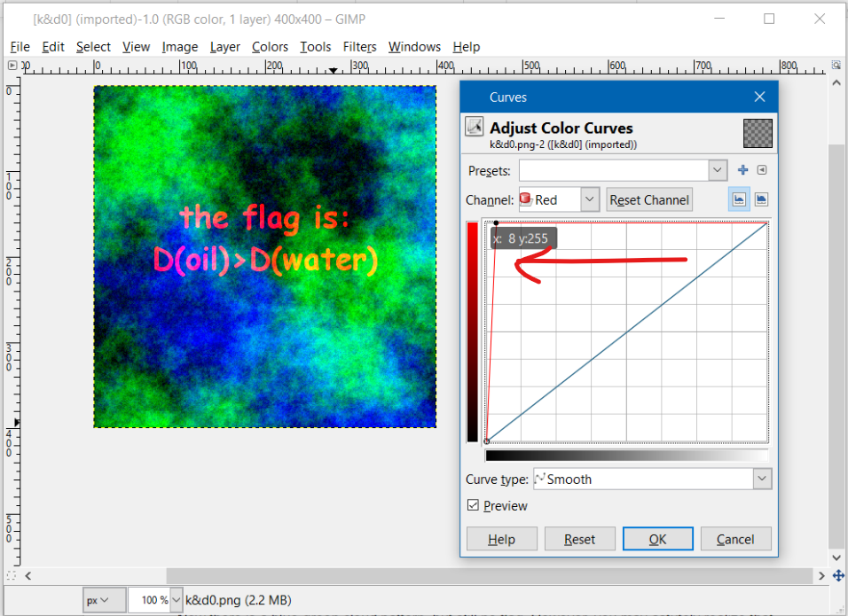Image resolution: width=848 pixels, height=616 pixels.
Task: Click OK to apply curves
Action: tap(657, 539)
